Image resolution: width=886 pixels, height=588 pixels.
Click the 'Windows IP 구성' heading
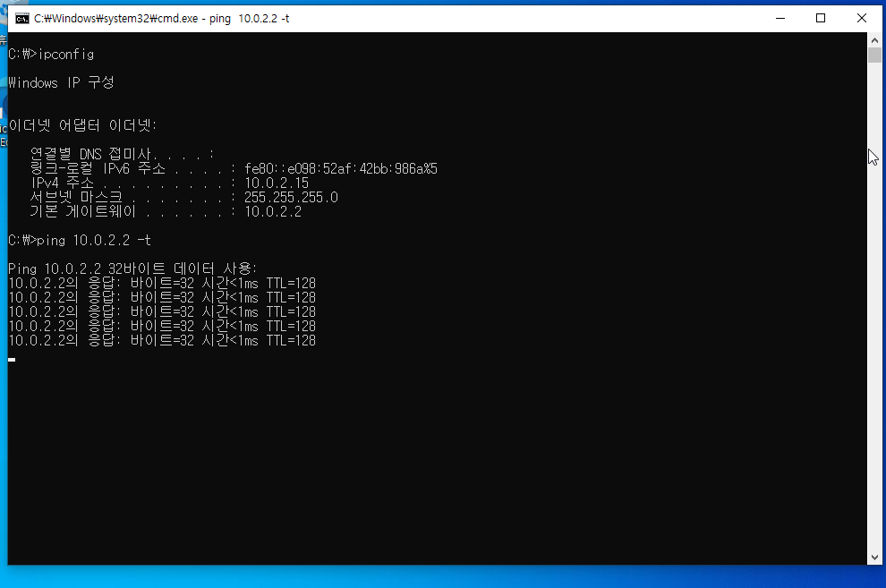[61, 83]
